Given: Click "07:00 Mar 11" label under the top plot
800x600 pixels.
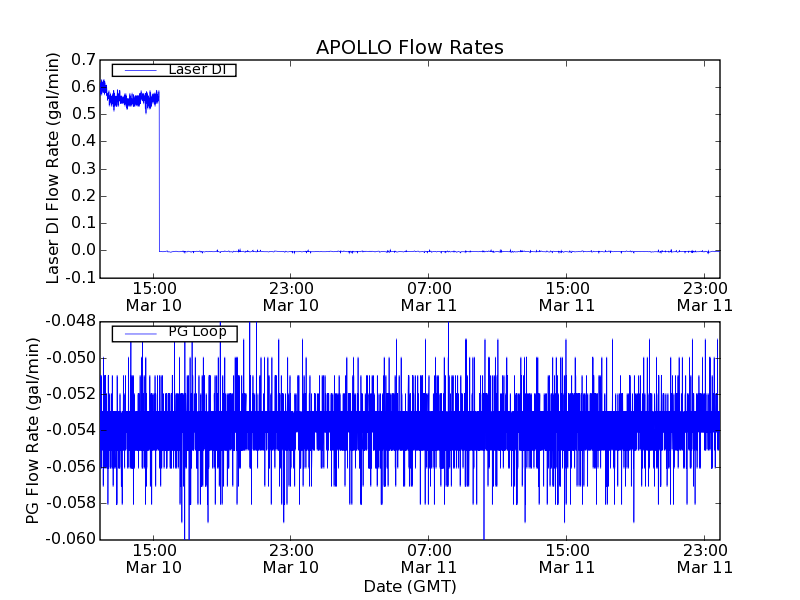Looking at the screenshot, I should (x=429, y=296).
